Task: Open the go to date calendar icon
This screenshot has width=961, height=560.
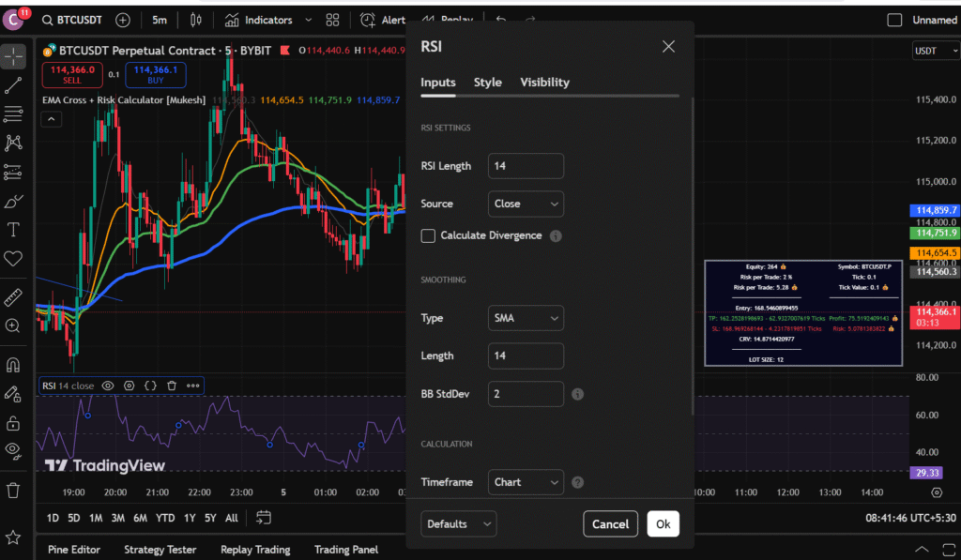Action: click(264, 518)
